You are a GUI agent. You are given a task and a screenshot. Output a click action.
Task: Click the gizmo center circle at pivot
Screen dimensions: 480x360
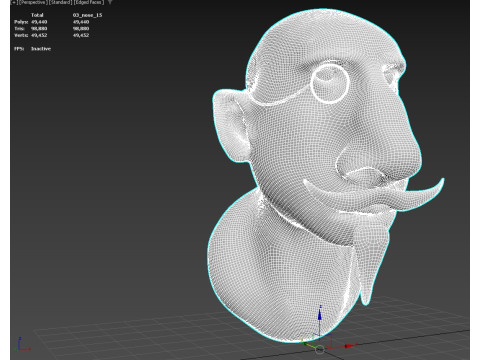(x=320, y=349)
